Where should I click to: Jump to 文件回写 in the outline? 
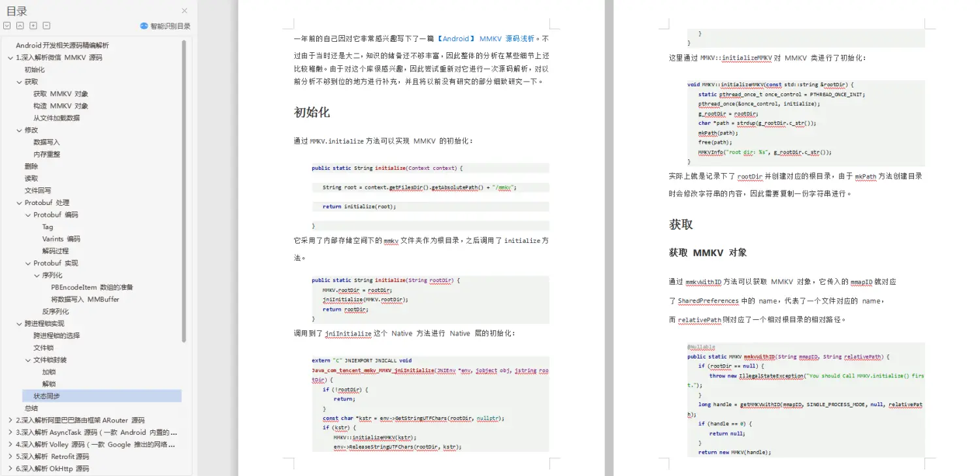coord(38,191)
